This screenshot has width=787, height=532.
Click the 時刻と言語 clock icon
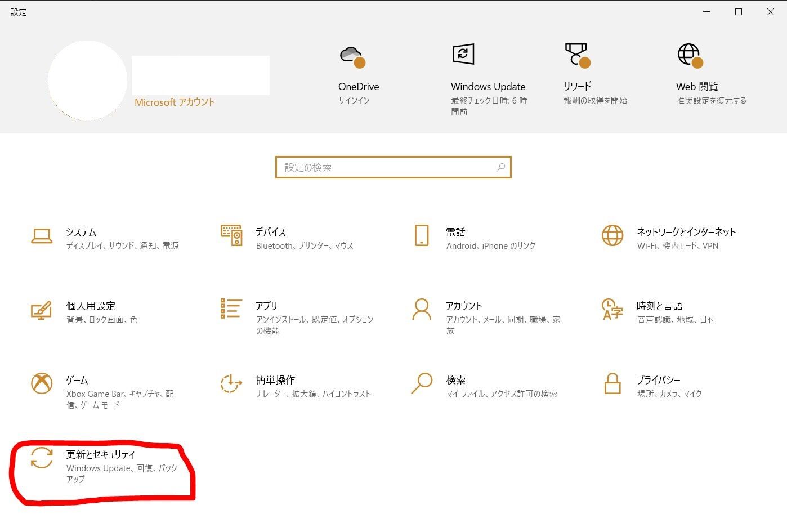(612, 309)
